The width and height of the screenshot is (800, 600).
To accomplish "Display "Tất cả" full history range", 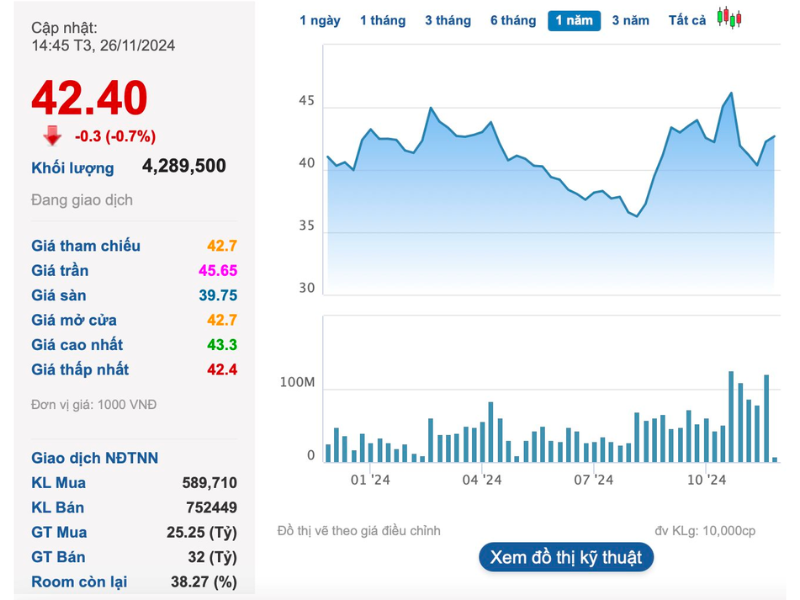I will coord(687,21).
